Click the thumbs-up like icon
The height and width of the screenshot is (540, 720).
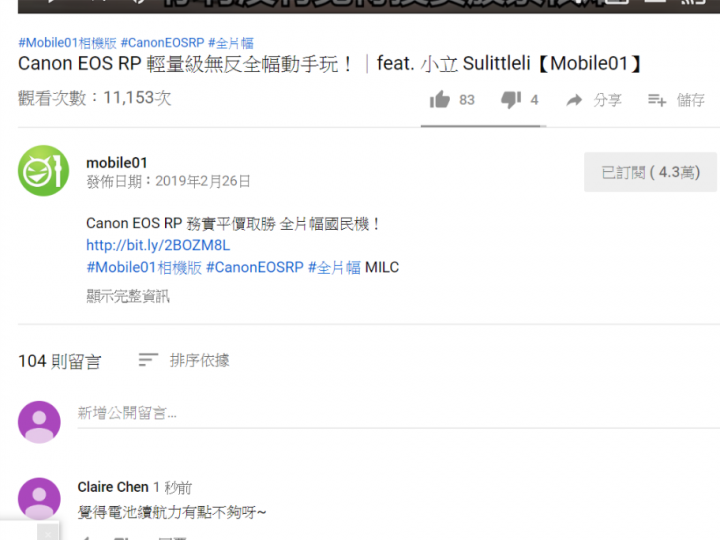pyautogui.click(x=439, y=99)
